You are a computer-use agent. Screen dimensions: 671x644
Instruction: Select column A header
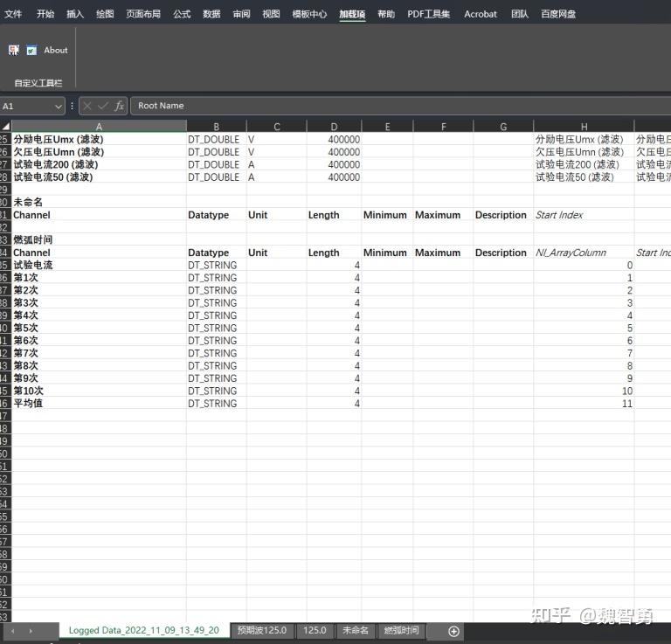pyautogui.click(x=99, y=126)
